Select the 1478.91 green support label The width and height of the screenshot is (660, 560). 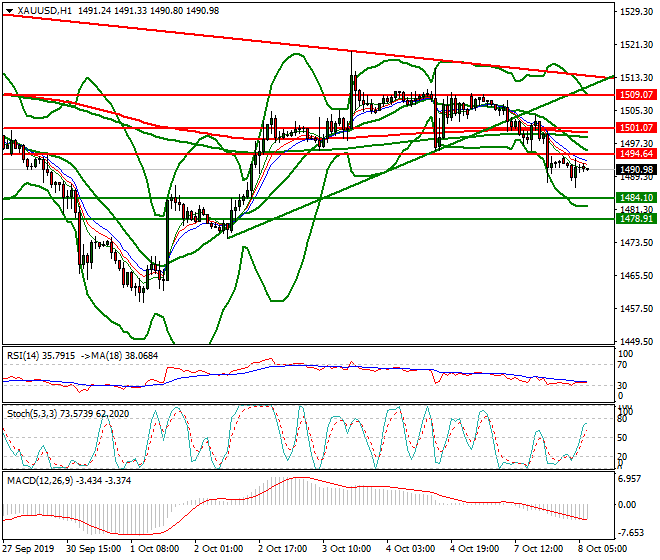(636, 219)
